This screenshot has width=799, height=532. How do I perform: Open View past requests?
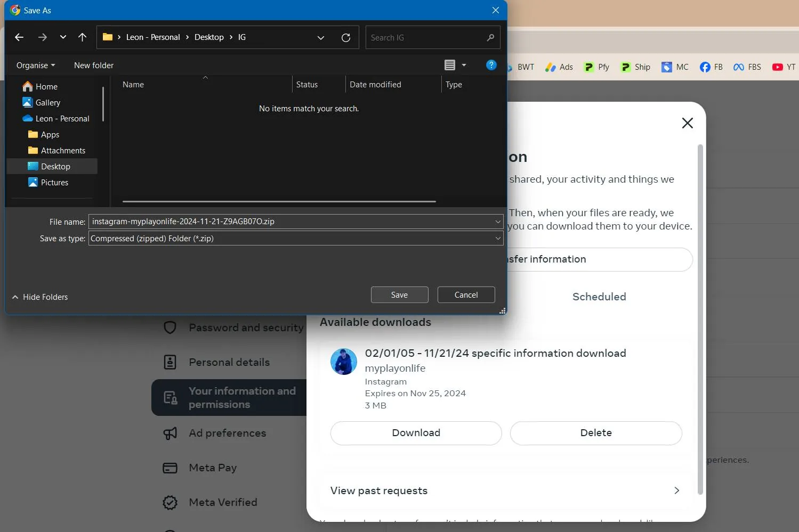(x=378, y=490)
